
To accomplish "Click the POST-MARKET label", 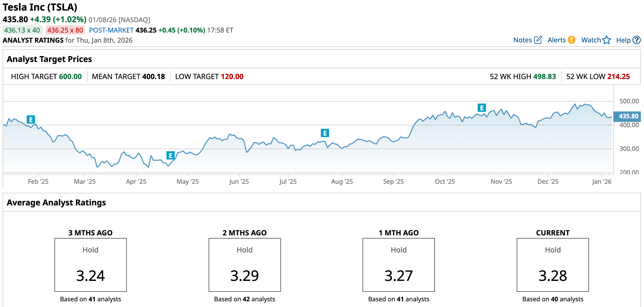I will (111, 30).
